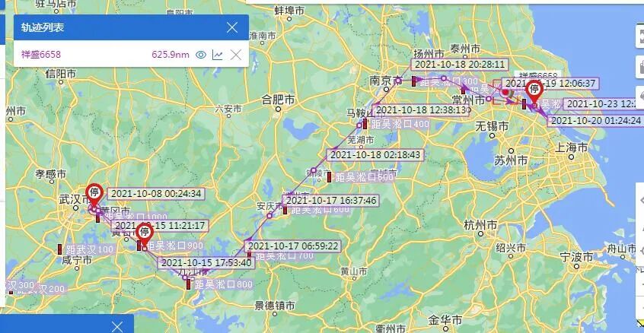This screenshot has width=644, height=333.
Task: Click the 上海市 city label
Action: 571,147
